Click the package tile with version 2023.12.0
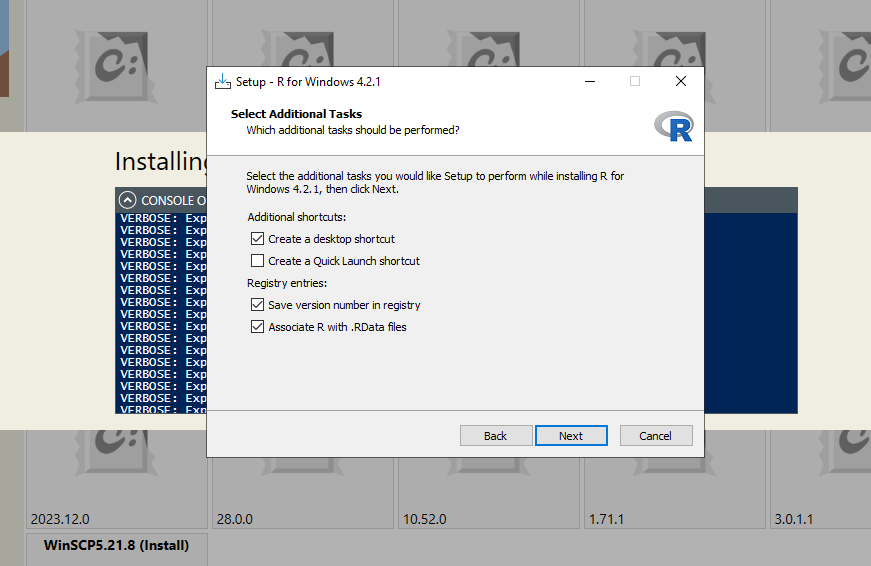 117,479
